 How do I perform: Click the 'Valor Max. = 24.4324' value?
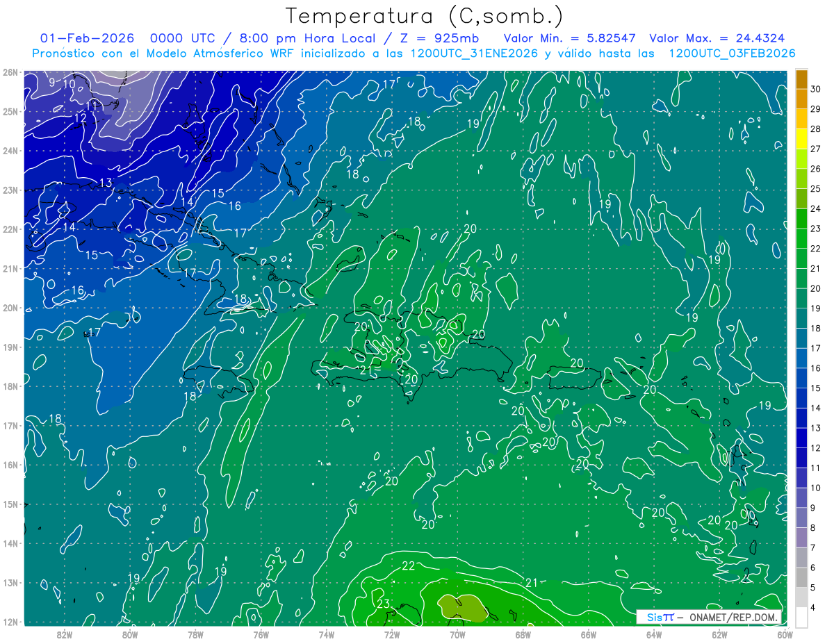click(x=717, y=38)
